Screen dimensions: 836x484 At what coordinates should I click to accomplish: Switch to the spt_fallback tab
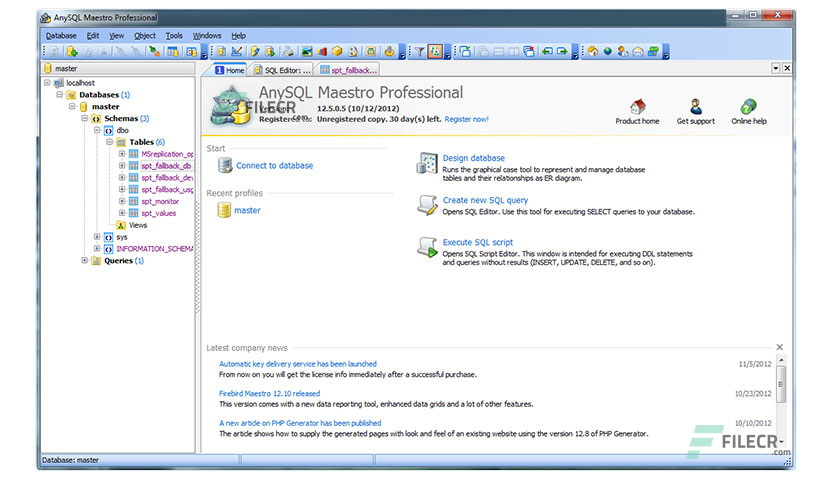click(348, 70)
